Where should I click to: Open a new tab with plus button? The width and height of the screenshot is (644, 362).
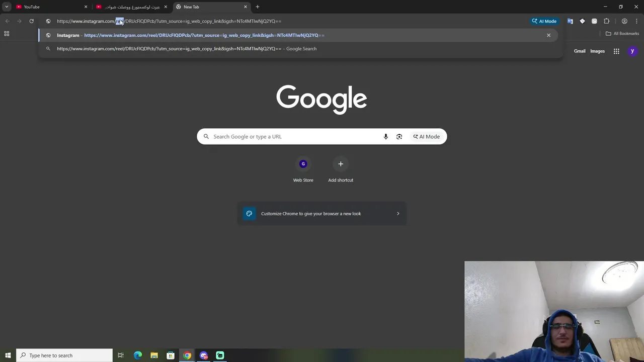(258, 7)
